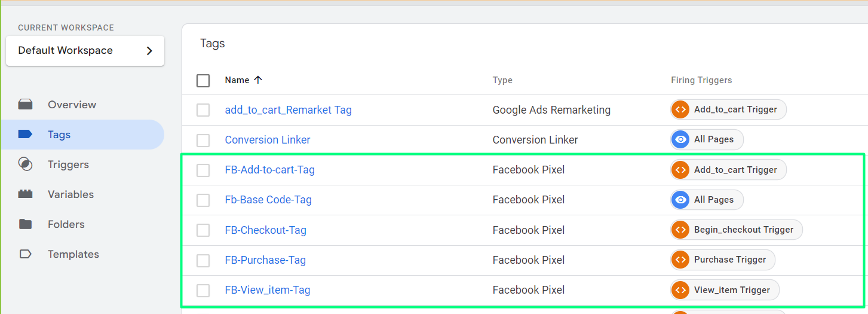The width and height of the screenshot is (868, 314).
Task: Select the Conversion Linker row checkbox
Action: pos(203,141)
